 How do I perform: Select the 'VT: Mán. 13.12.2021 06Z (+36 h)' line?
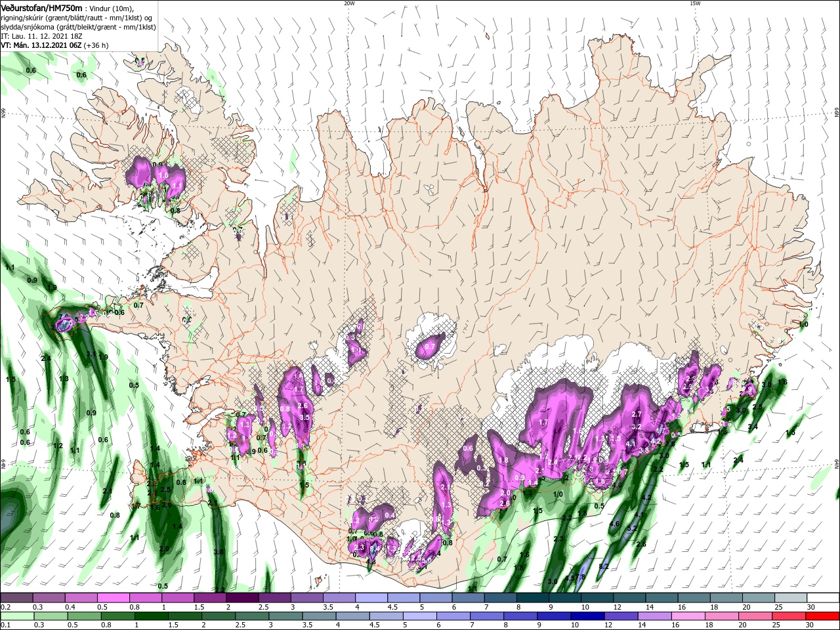pos(54,45)
